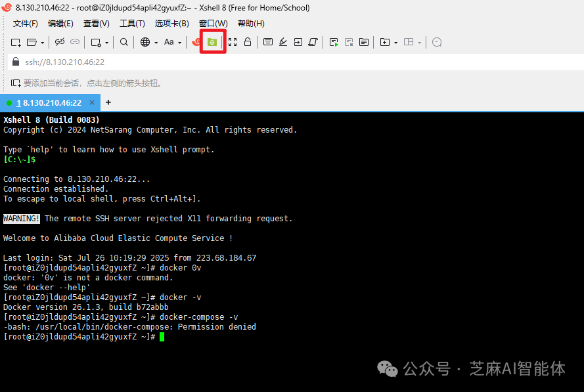Expand the Properties dropdown arrow
Image resolution: width=584 pixels, height=392 pixels.
(107, 43)
